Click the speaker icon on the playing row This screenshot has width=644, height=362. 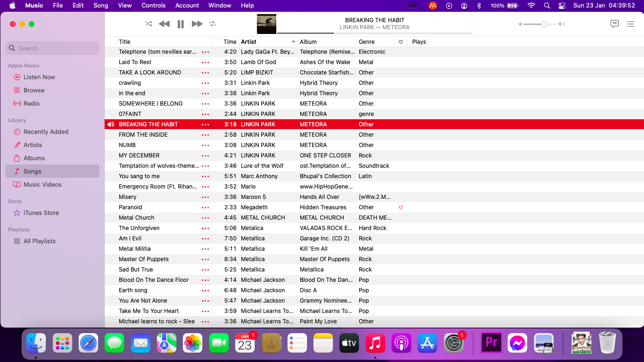coord(111,124)
